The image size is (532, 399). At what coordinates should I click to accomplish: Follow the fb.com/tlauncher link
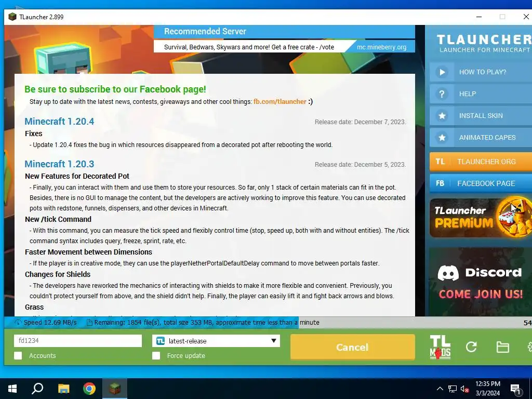pos(280,101)
